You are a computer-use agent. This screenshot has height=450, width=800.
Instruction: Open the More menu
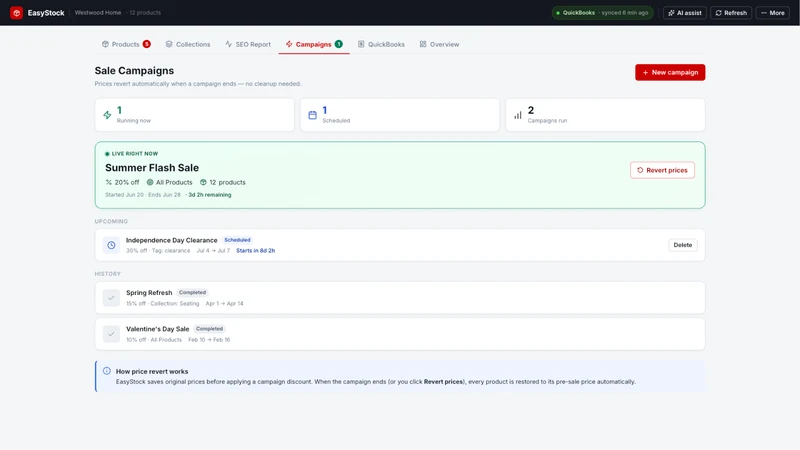(x=772, y=13)
